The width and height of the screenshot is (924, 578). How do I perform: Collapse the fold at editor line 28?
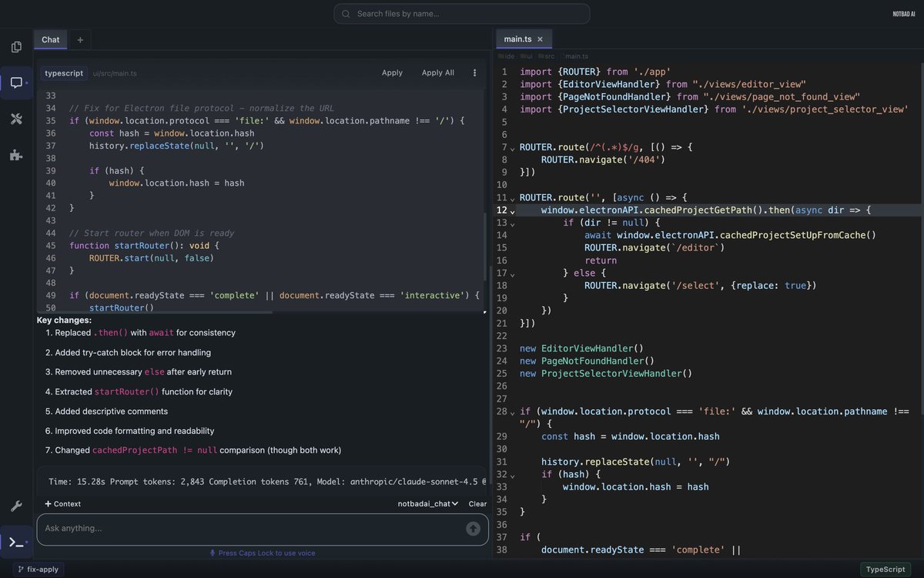click(x=512, y=412)
